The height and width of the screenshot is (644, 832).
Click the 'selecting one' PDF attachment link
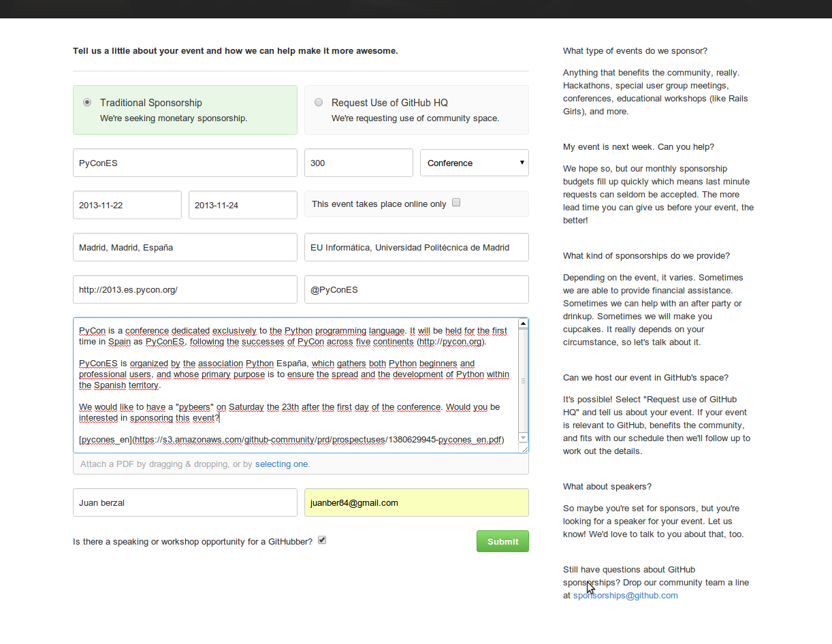(x=281, y=464)
